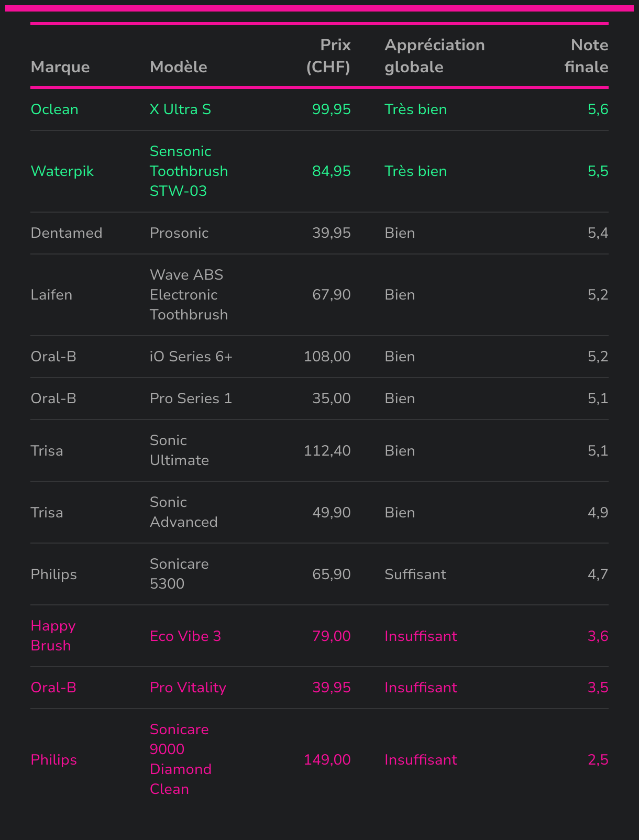
Task: Click the iO Series 6+ model
Action: 191,357
